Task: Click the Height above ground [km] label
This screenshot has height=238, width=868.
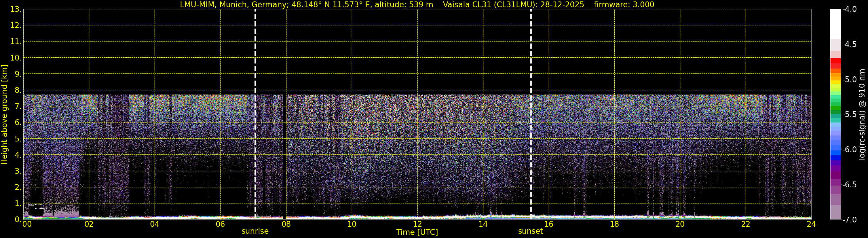Action: click(4, 115)
